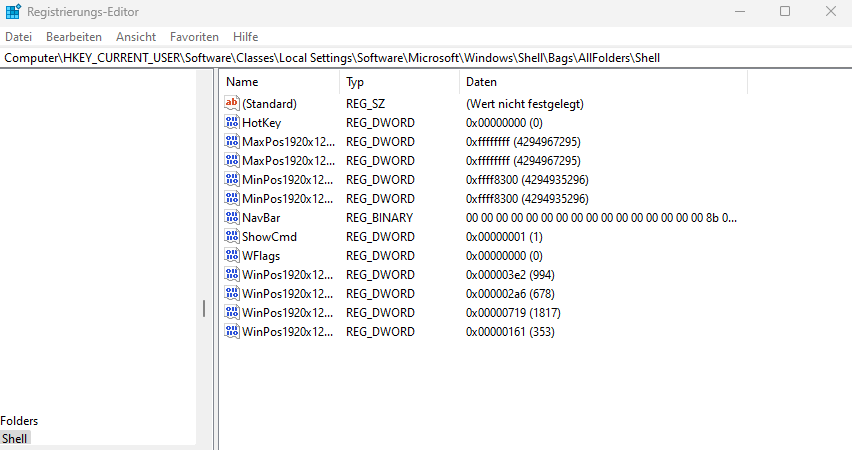Select the (Standard) value name

[x=269, y=104]
